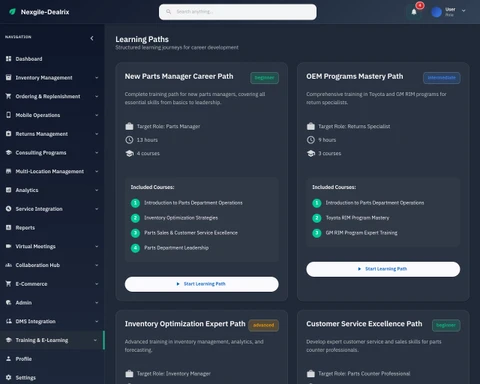Expand the Returns Management chevron
Screen dimensions: 480x384
(x=97, y=134)
